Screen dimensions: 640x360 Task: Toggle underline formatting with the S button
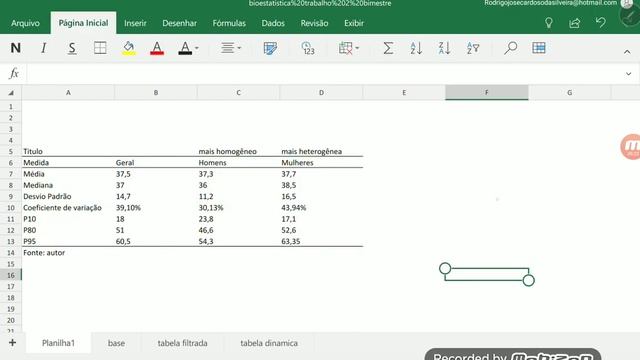click(72, 48)
